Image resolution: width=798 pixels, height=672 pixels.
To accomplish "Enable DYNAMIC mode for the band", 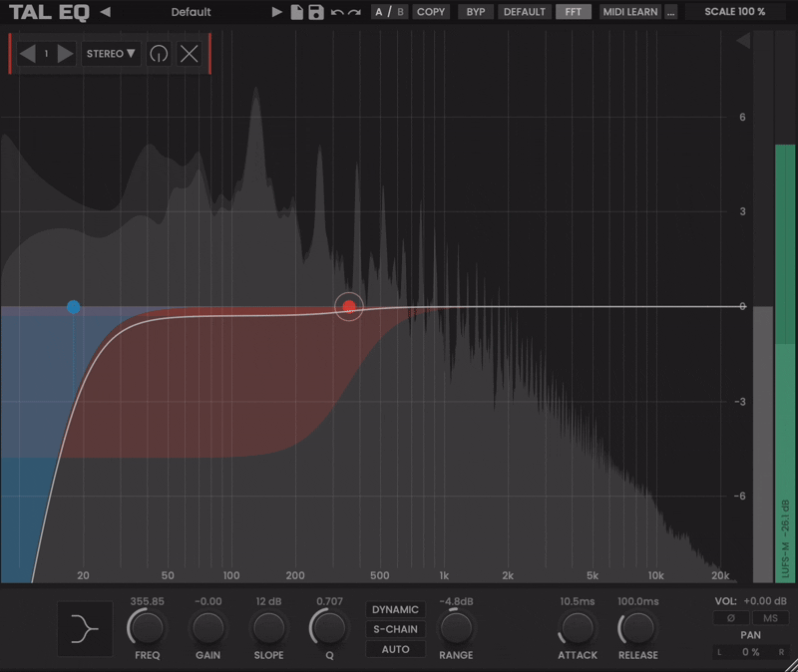I will pos(395,609).
